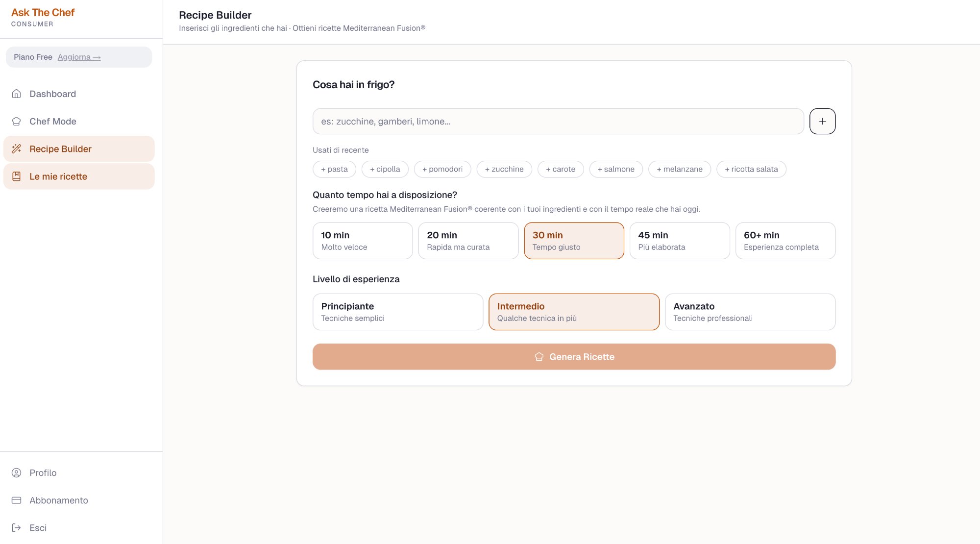
Task: Click the Abbonamento card icon
Action: click(x=16, y=500)
